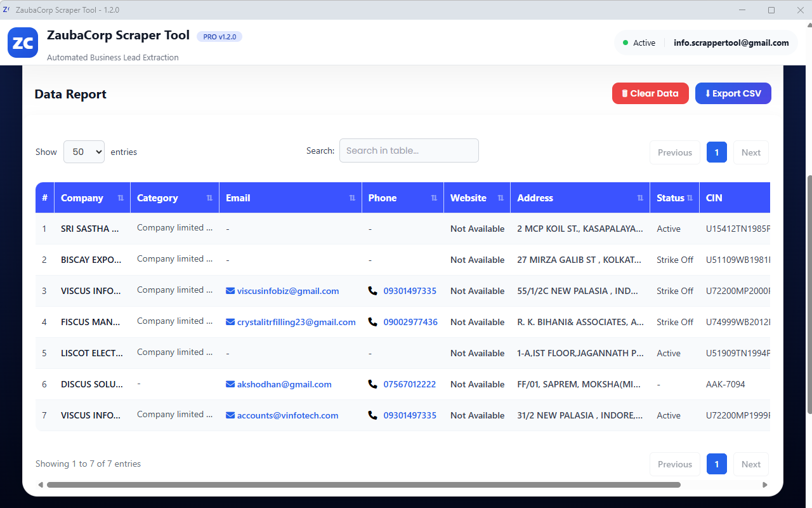
Task: Click Strike Off status in row 2
Action: 675,260
